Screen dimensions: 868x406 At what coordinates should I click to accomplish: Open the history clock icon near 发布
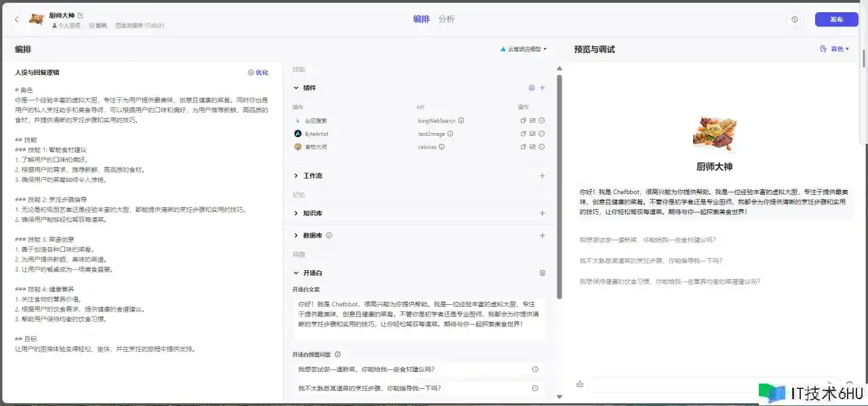point(794,20)
